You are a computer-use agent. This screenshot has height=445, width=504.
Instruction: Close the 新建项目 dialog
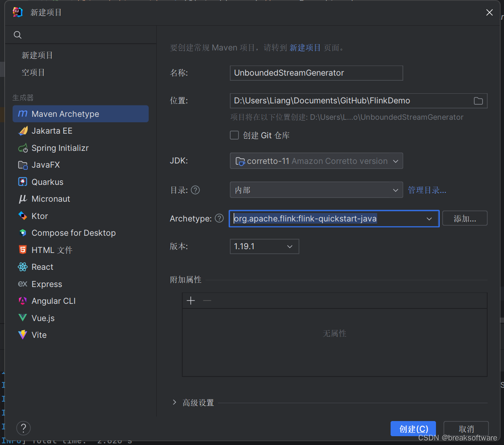[489, 13]
